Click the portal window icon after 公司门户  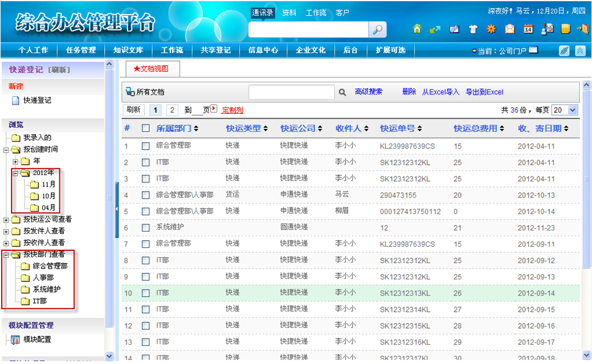click(x=533, y=50)
